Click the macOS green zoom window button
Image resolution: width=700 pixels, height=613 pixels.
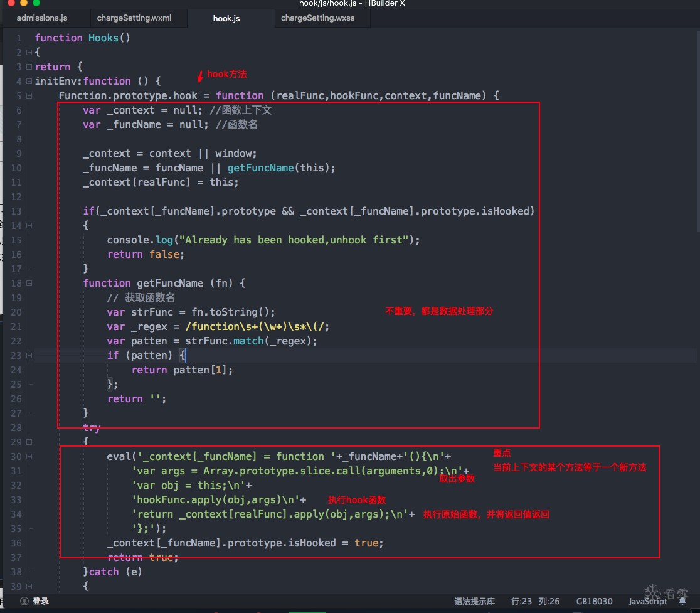[x=36, y=3]
